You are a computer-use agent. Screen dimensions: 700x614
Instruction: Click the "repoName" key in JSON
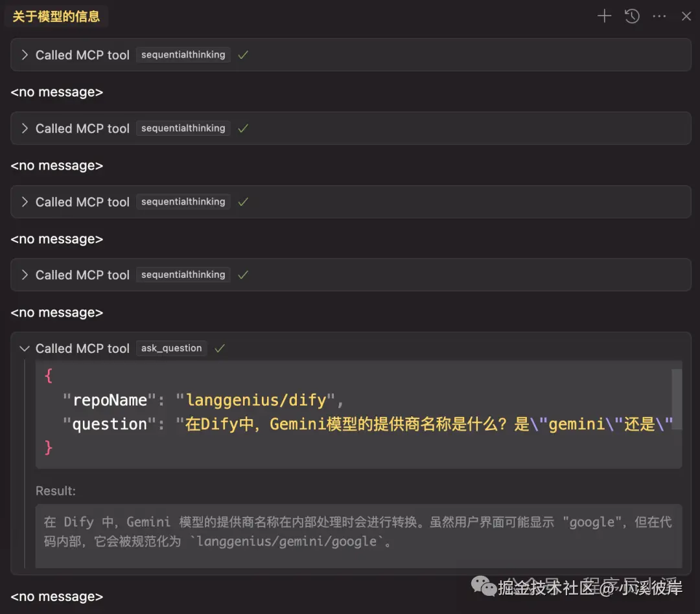(110, 400)
